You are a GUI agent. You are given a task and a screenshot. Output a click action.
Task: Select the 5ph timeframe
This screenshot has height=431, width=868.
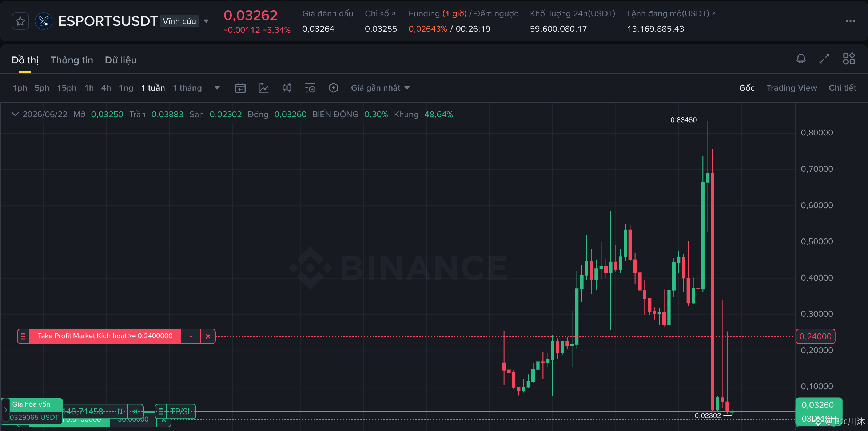(x=42, y=88)
